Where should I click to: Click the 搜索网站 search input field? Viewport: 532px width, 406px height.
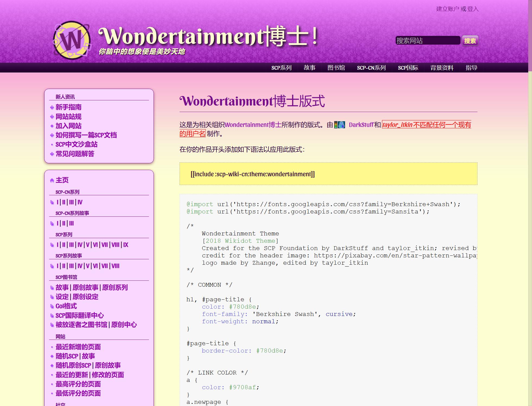[428, 40]
